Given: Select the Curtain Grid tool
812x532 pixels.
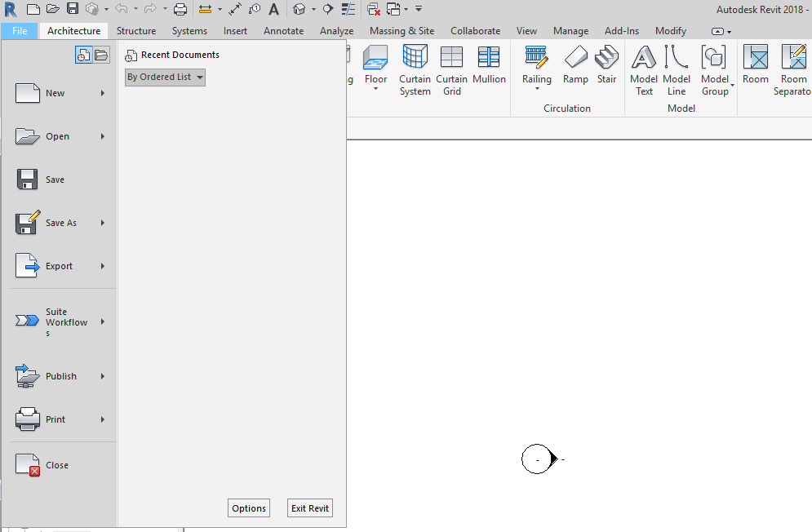Looking at the screenshot, I should (x=451, y=70).
